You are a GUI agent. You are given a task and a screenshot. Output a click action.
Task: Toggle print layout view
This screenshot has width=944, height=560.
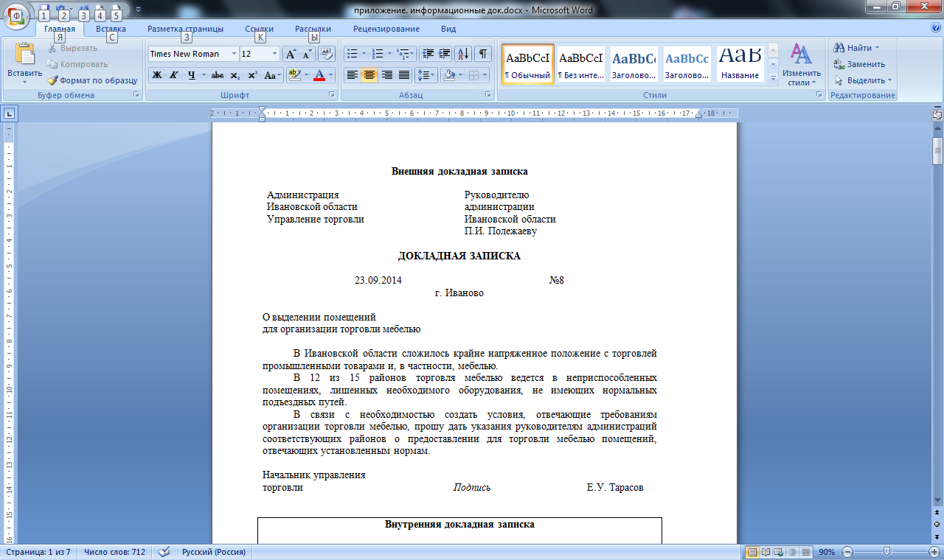pyautogui.click(x=752, y=552)
